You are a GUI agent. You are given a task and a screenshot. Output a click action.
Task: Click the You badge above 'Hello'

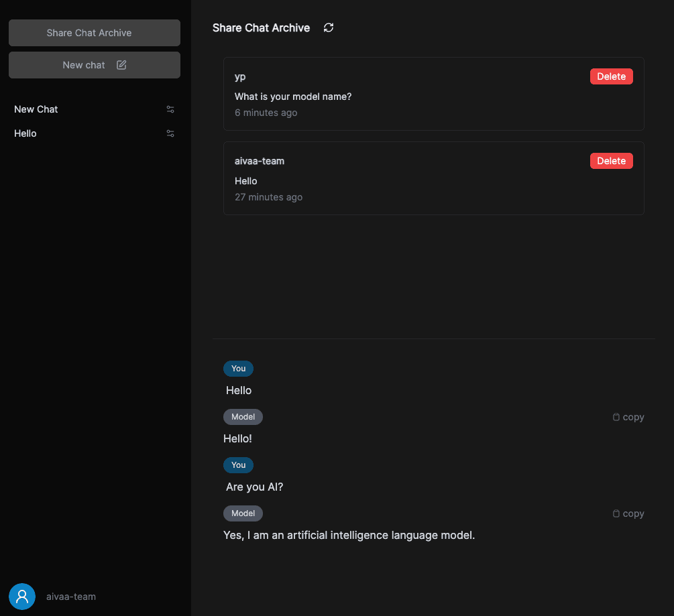coord(238,368)
